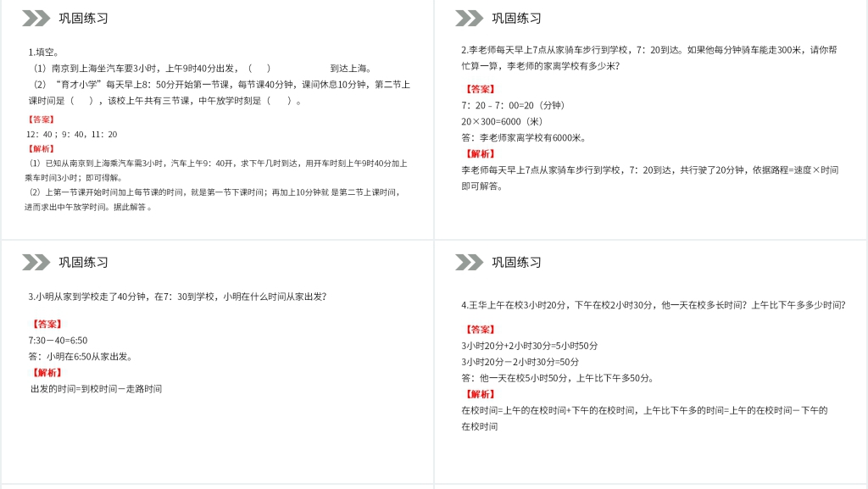Viewport: 868px width, 489px height.
Task: Select the 巩固练习 title on the question 1 slide
Action: point(83,19)
